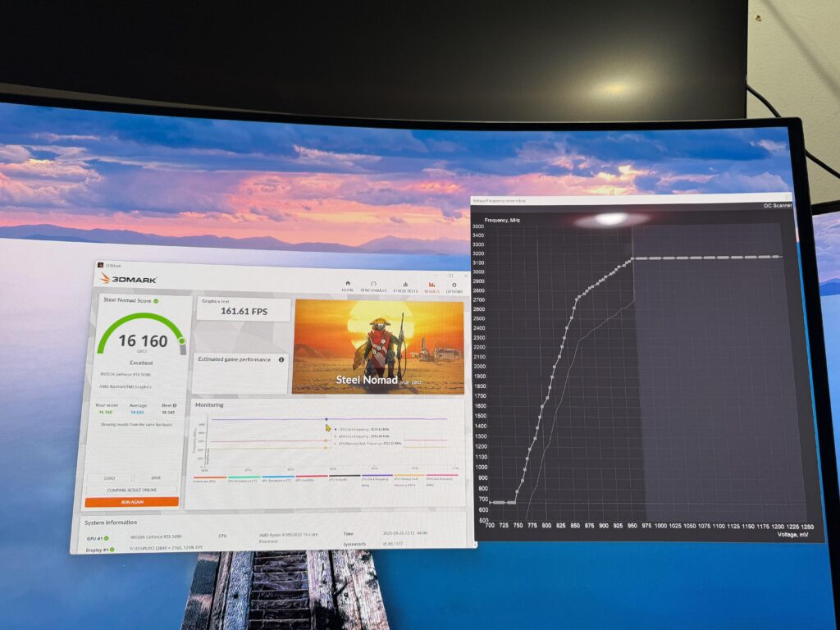Toggle the CPU Temperature legend series

(x=244, y=479)
